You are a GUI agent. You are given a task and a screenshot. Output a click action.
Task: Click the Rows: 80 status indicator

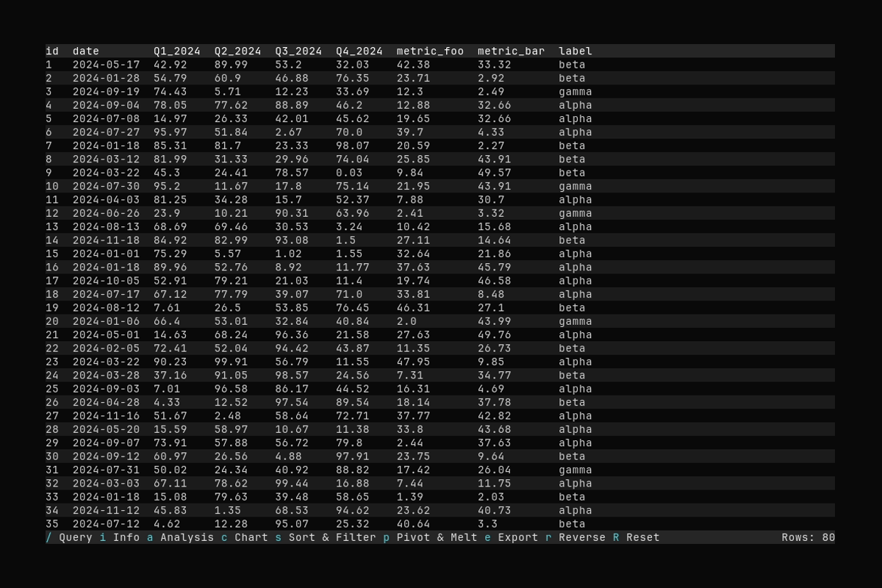click(808, 537)
